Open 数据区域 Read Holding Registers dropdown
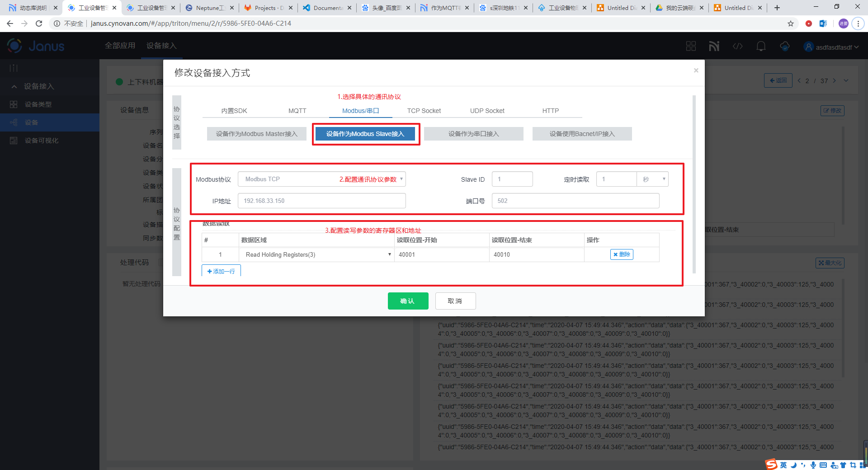This screenshot has height=470, width=868. [x=316, y=254]
